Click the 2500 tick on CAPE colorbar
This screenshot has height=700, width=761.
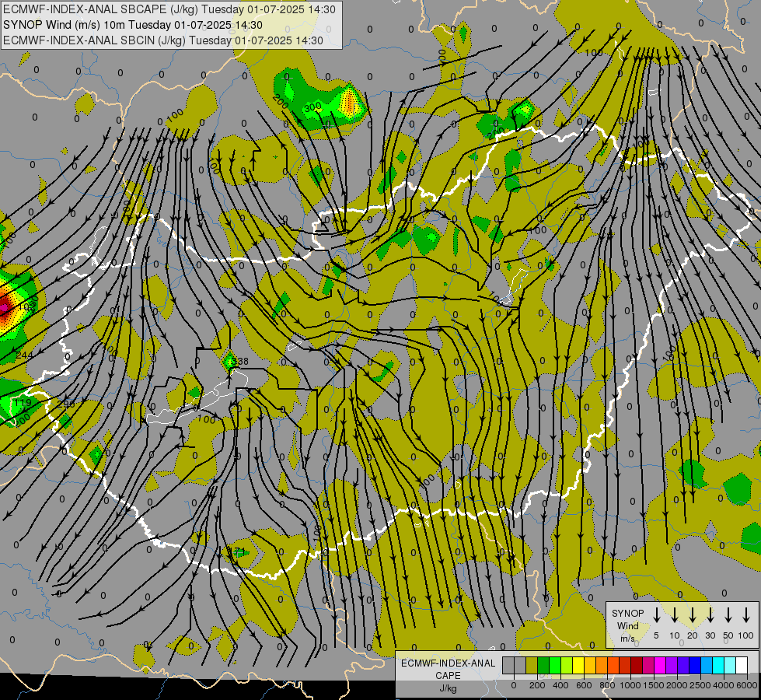tap(700, 685)
